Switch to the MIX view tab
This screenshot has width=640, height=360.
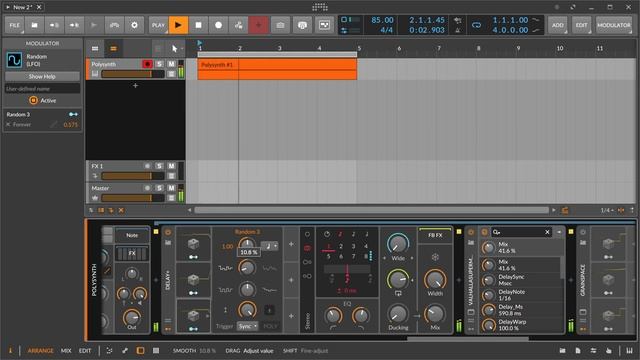(x=66, y=351)
